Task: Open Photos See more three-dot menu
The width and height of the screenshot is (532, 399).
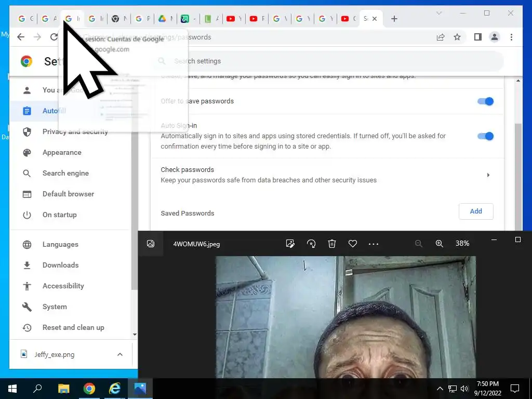Action: coord(373,244)
